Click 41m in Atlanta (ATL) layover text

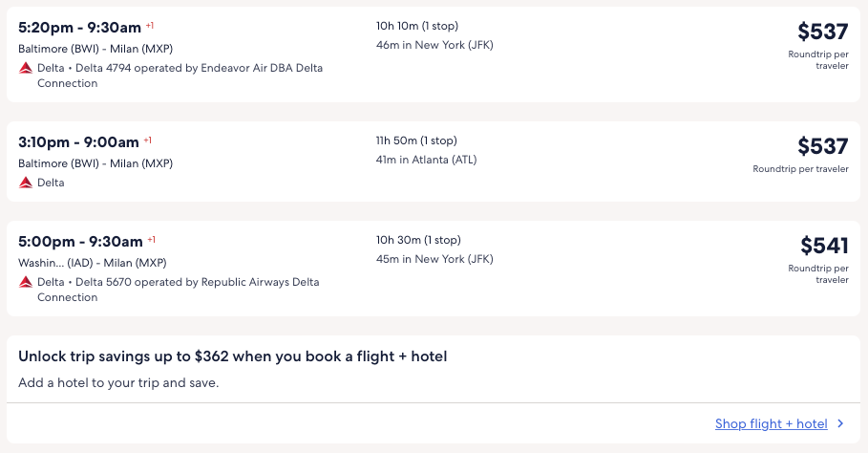[426, 160]
